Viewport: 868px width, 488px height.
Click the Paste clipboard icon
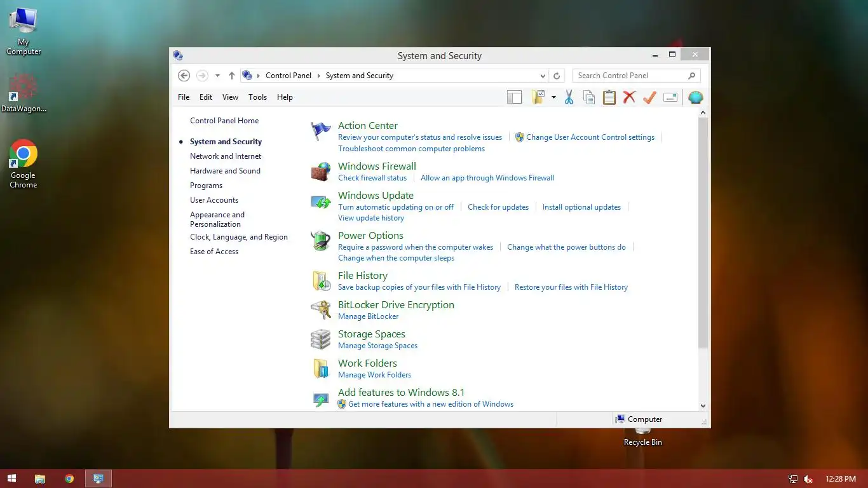(x=609, y=97)
